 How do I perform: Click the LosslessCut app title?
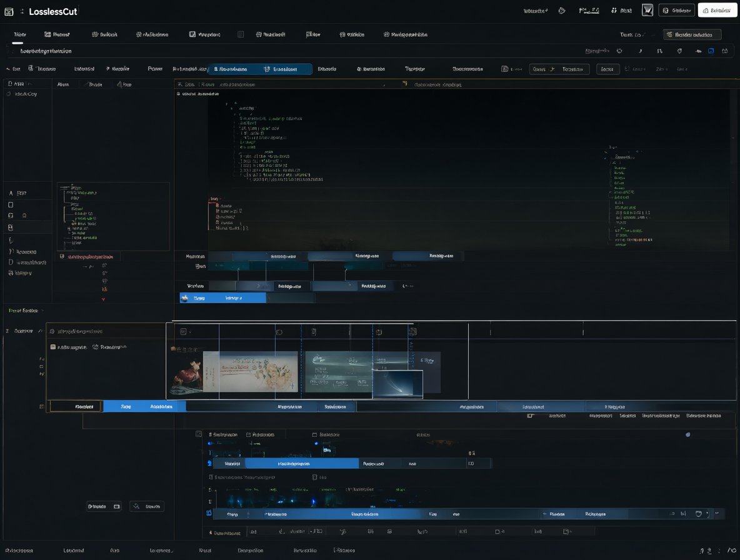(53, 12)
